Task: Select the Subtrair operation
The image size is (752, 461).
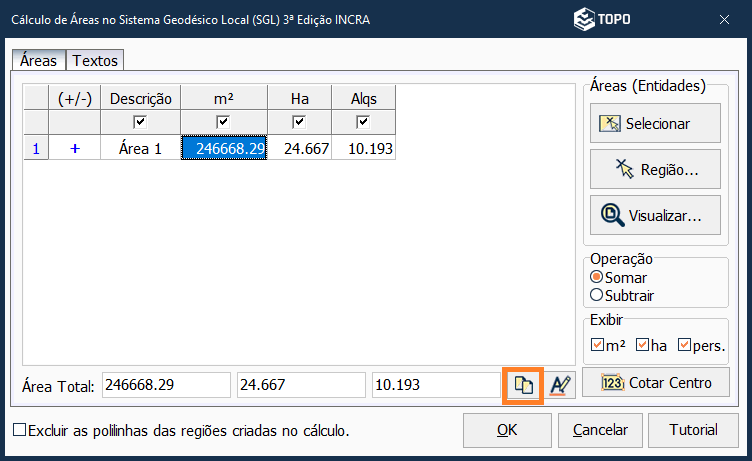Action: [x=597, y=295]
